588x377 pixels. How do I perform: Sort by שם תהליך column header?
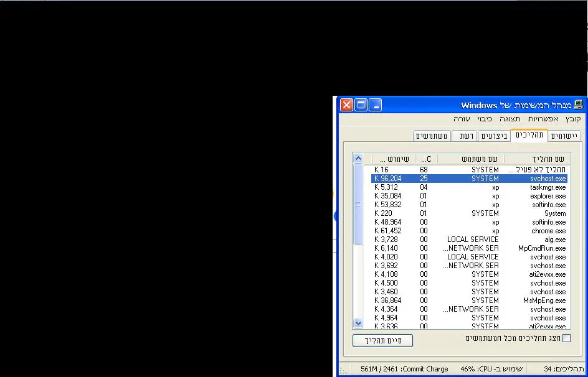pos(536,159)
